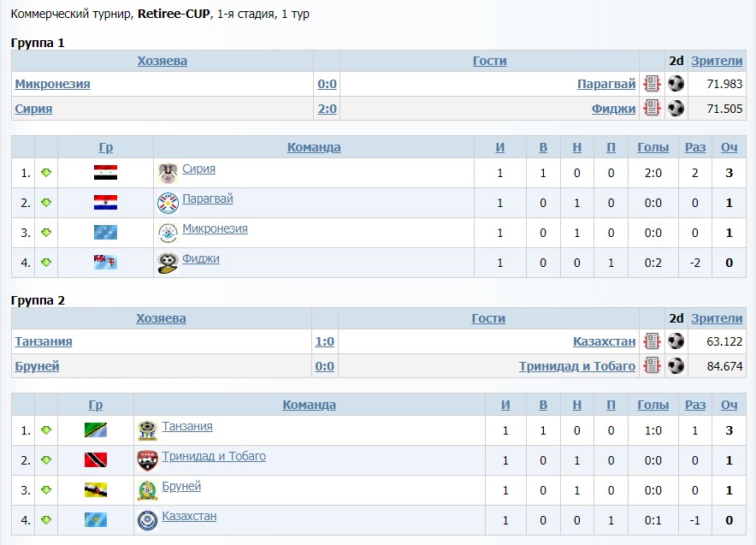Screen dimensions: 756x545
Task: Click green arrow beside Сирия standing
Action: tap(46, 173)
